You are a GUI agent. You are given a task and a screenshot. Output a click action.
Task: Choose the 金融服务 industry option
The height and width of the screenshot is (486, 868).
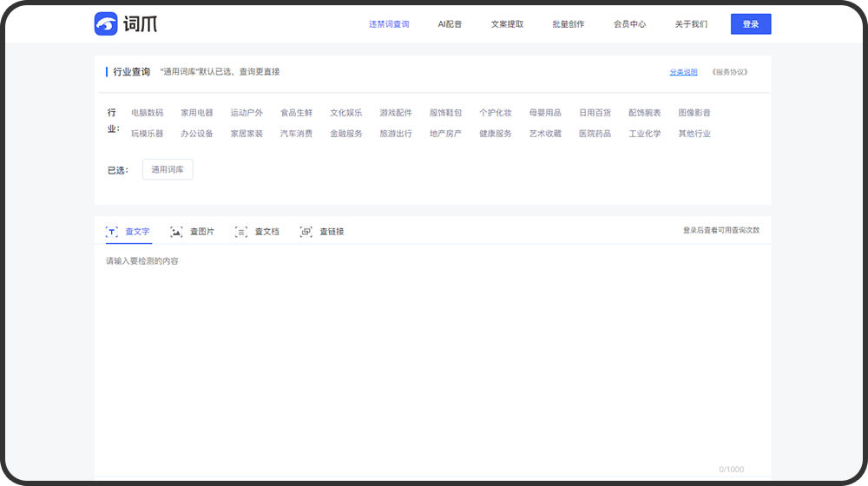click(345, 134)
